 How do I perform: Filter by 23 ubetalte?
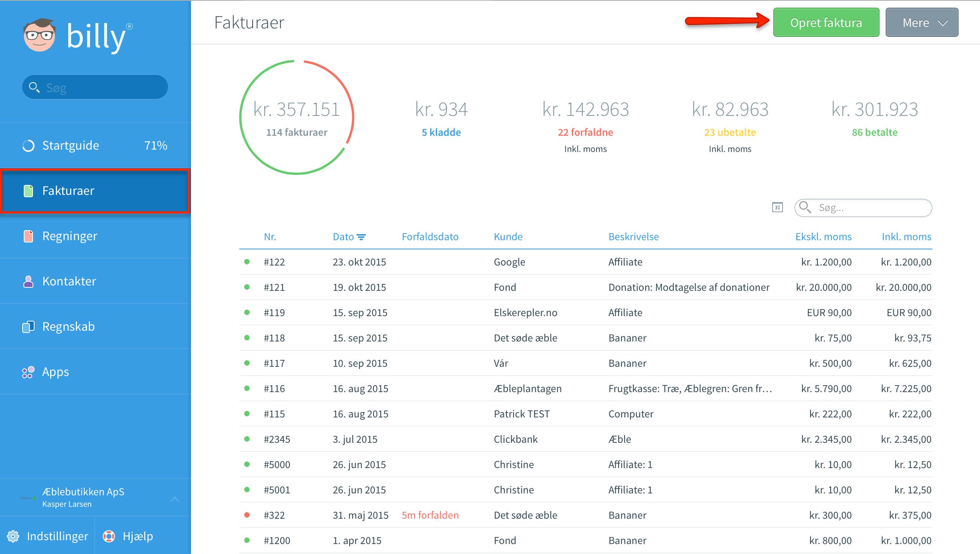pyautogui.click(x=730, y=132)
